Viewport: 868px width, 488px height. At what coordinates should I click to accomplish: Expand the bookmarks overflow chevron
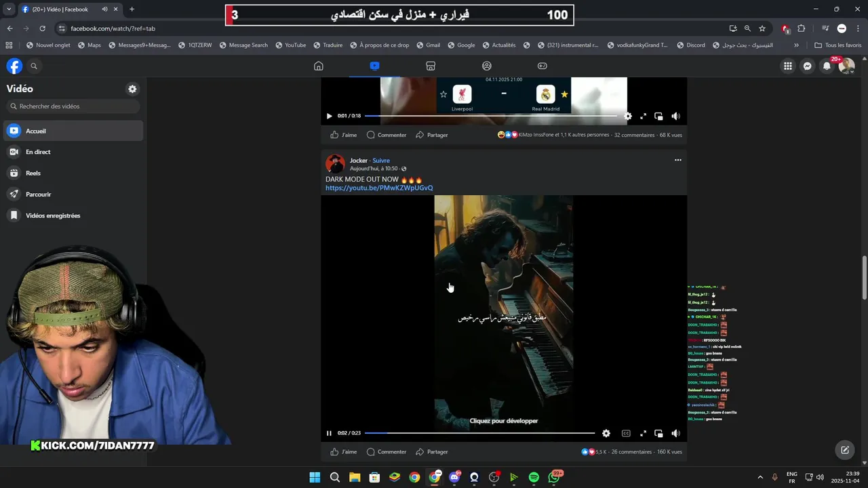click(x=796, y=45)
